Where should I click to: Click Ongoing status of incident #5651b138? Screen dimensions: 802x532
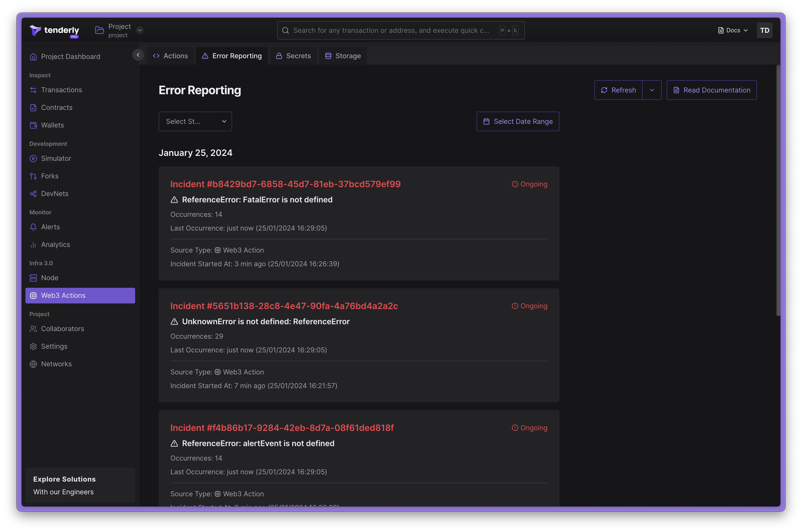(530, 306)
